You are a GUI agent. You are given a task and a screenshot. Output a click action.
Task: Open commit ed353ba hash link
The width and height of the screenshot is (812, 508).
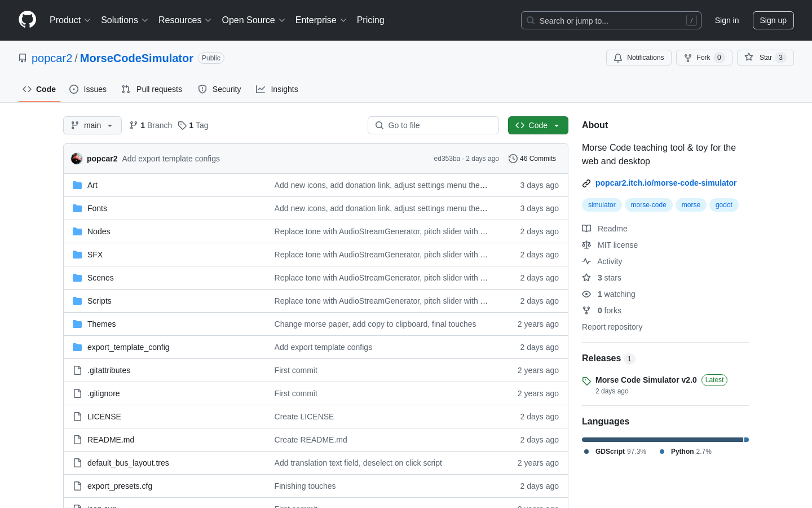tap(447, 159)
